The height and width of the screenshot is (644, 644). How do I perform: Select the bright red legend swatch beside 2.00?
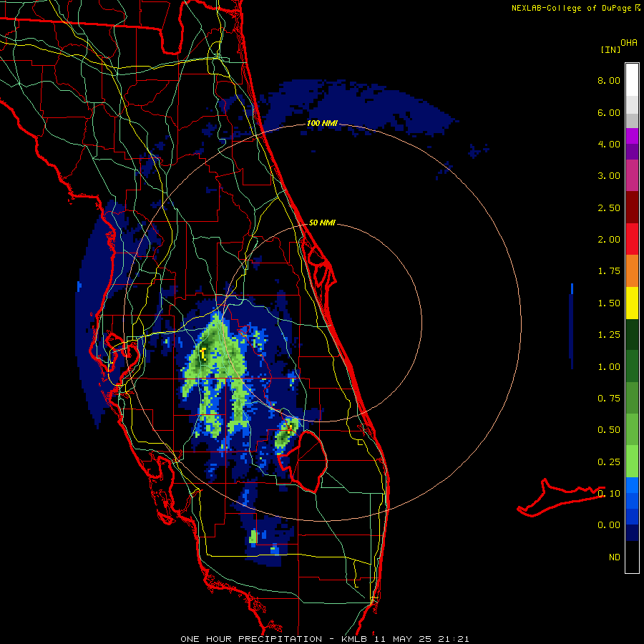click(x=632, y=240)
